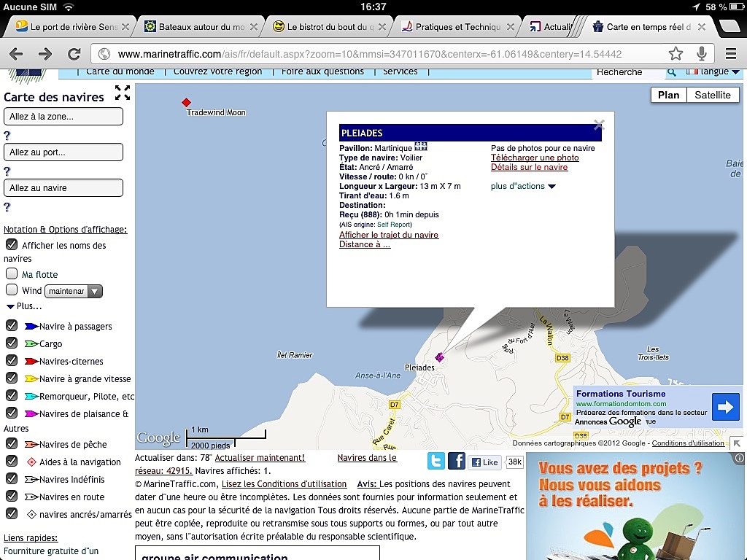
Task: Uncheck 'Navires Indéfinis' filter
Action: coord(12,478)
